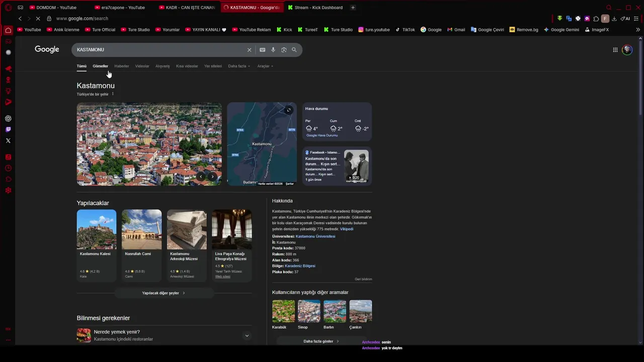The height and width of the screenshot is (362, 644).
Task: Open sidebar settings gear icon
Action: tap(8, 191)
